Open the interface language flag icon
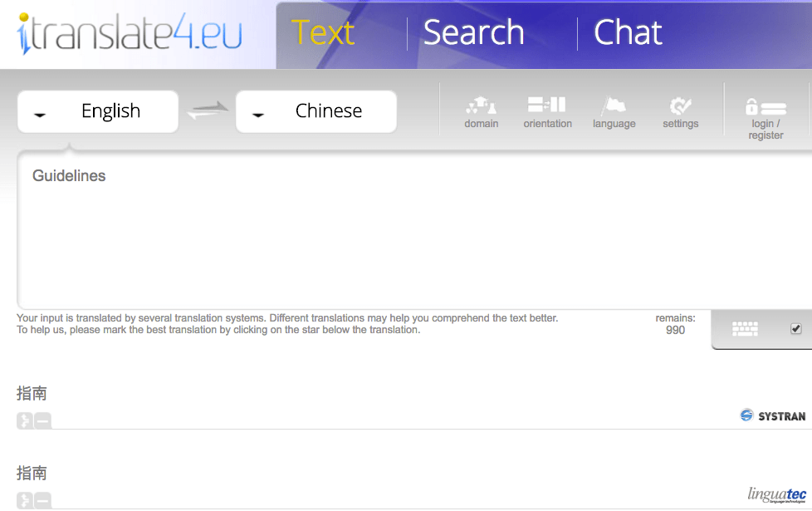 614,106
